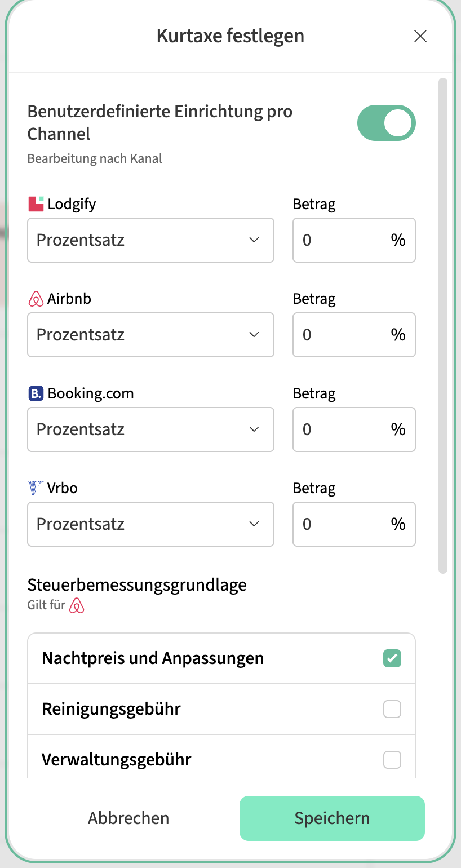Disable Benutzerdefinierte Einrichtung pro Channel toggle

click(x=386, y=123)
